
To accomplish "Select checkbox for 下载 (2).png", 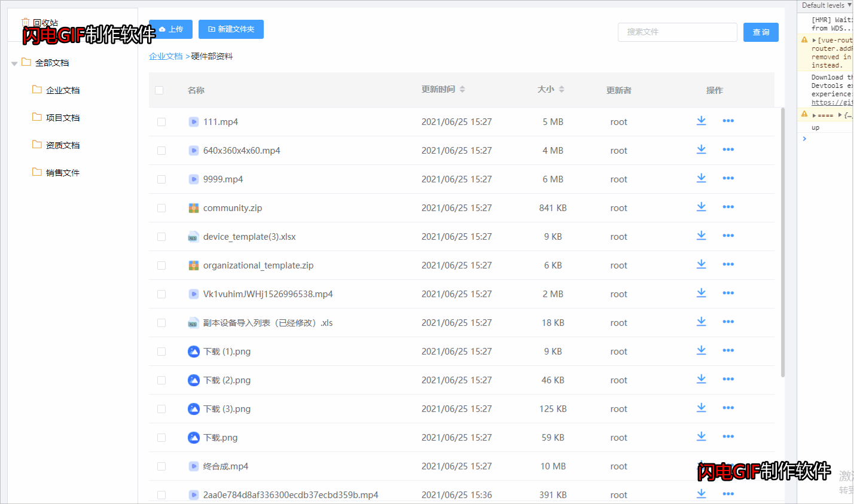I will (x=161, y=380).
